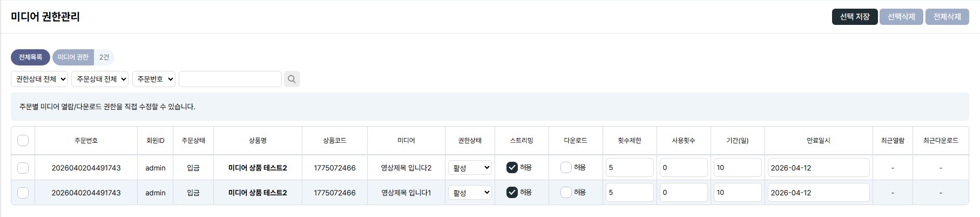Select the row checkbox for 영상제목 입니다1
Image resolution: width=980 pixels, height=217 pixels.
(x=23, y=193)
